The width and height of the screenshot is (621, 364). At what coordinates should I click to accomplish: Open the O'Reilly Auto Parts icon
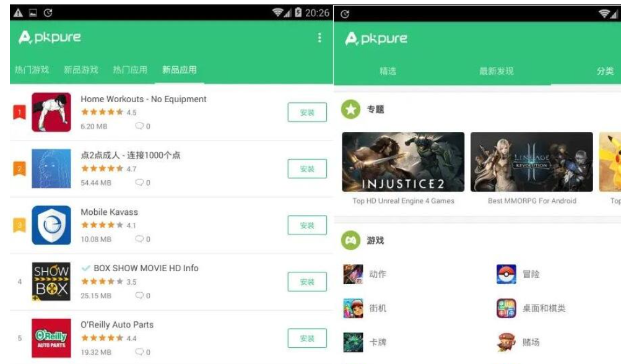(51, 338)
